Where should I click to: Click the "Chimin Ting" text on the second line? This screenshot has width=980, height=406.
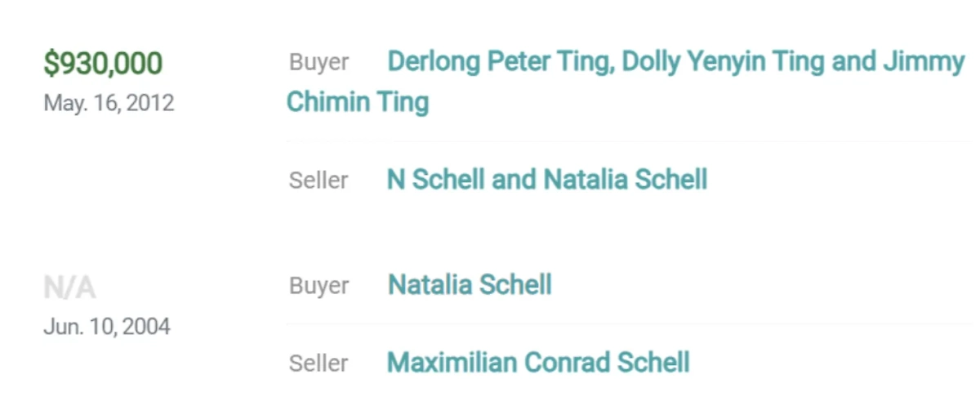(x=357, y=102)
